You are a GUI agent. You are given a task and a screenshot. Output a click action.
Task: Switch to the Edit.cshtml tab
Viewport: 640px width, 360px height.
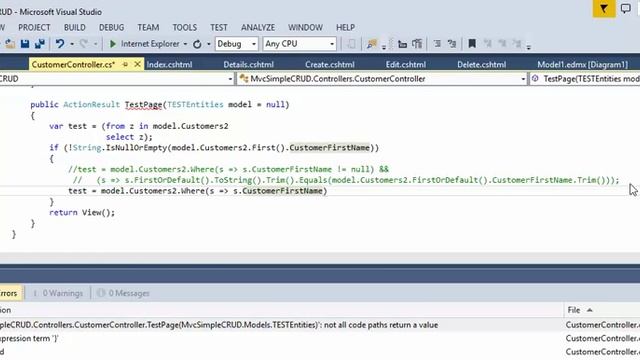tap(406, 64)
